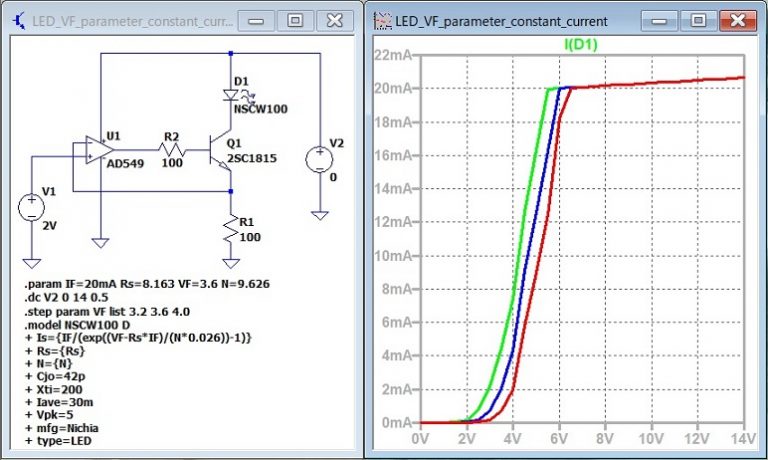Click resistor R1 below the emitter
The image size is (768, 460).
(x=232, y=228)
